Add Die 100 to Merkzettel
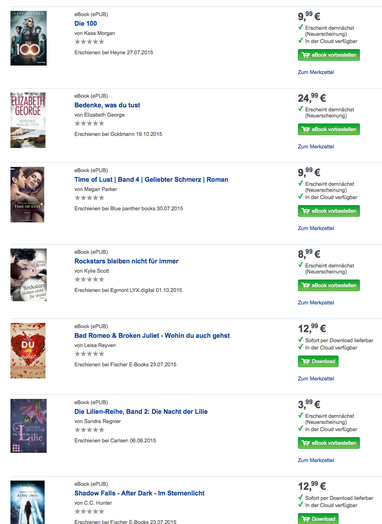The width and height of the screenshot is (382, 524). [315, 72]
